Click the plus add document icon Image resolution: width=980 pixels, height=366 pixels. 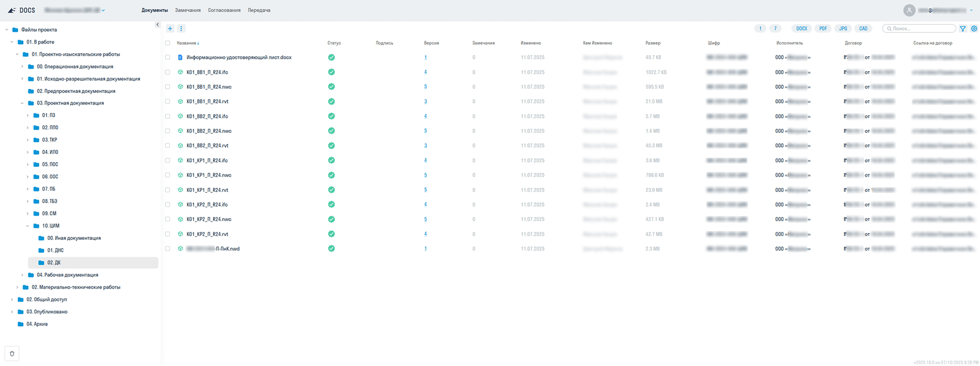(x=170, y=29)
